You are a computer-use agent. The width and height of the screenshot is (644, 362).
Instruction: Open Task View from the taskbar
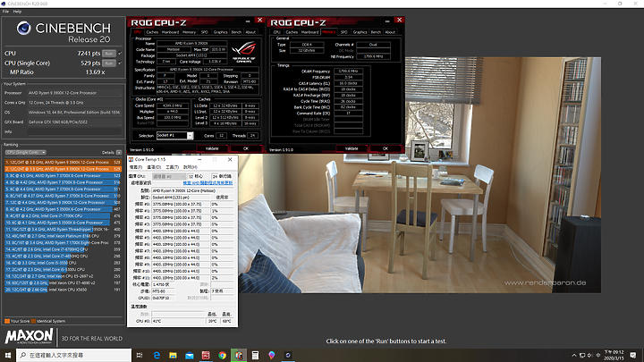tap(140, 355)
